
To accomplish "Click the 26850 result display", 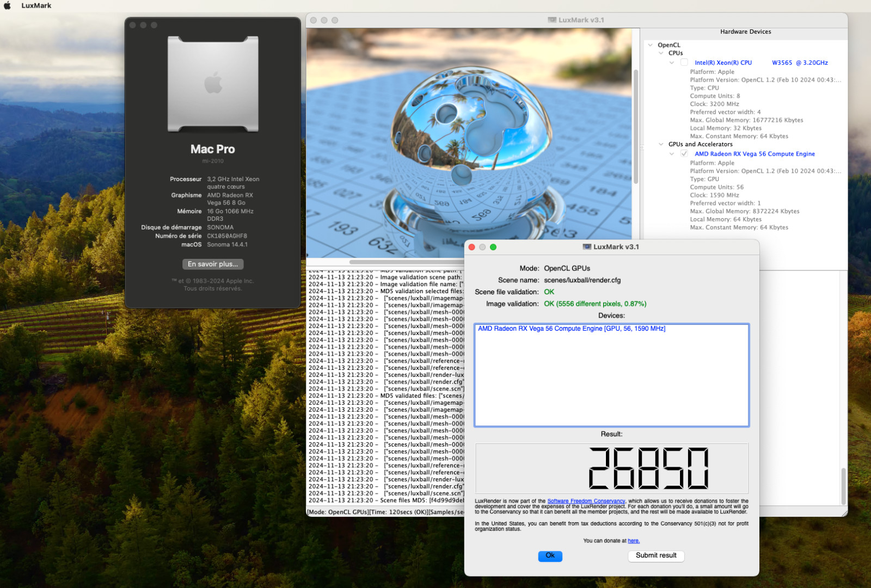I will coord(611,468).
